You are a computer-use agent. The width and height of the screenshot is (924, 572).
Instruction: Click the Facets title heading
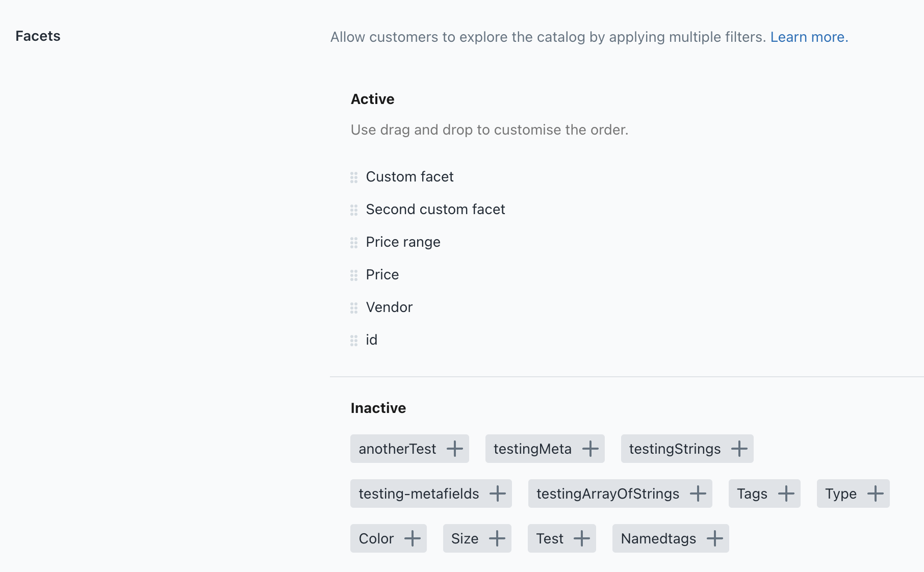click(38, 36)
